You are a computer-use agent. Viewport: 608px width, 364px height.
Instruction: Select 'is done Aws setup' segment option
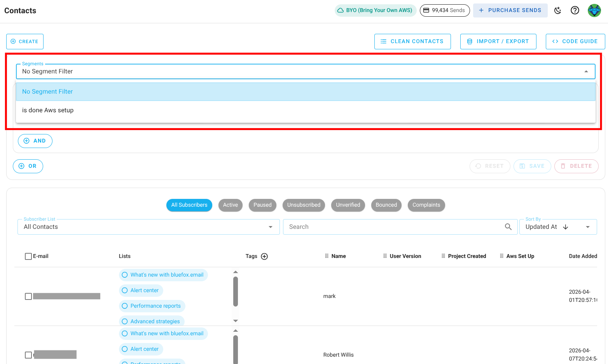(x=48, y=110)
